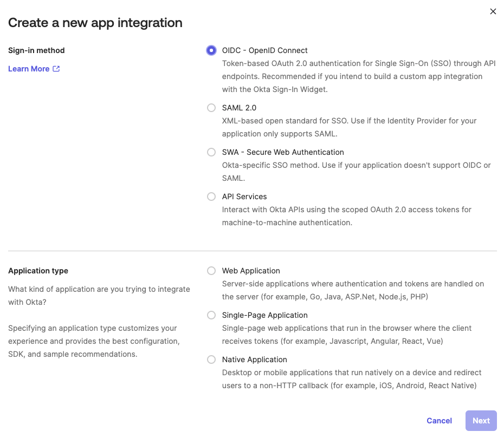The image size is (504, 438).
Task: Select the Web Application radio button
Action: tap(211, 271)
